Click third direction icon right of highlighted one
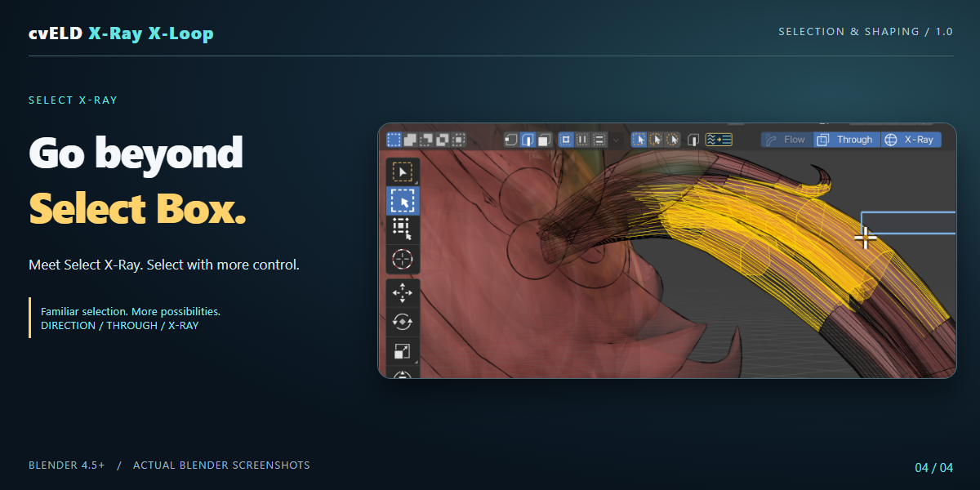 click(x=544, y=140)
